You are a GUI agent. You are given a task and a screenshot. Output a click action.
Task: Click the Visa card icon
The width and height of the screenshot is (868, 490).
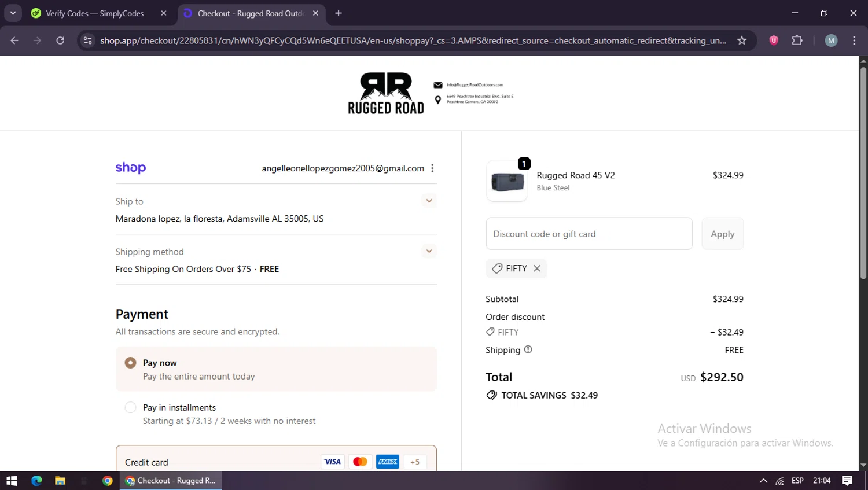click(332, 462)
